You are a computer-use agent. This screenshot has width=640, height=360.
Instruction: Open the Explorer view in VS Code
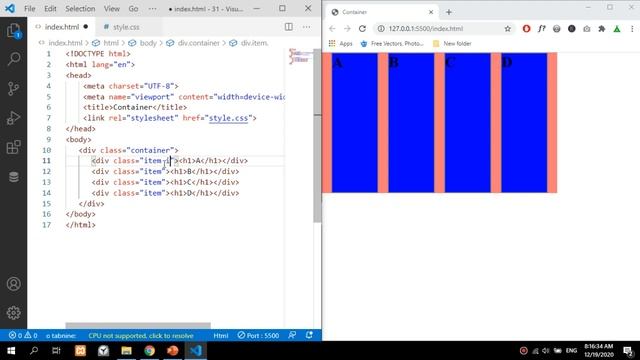(13, 31)
